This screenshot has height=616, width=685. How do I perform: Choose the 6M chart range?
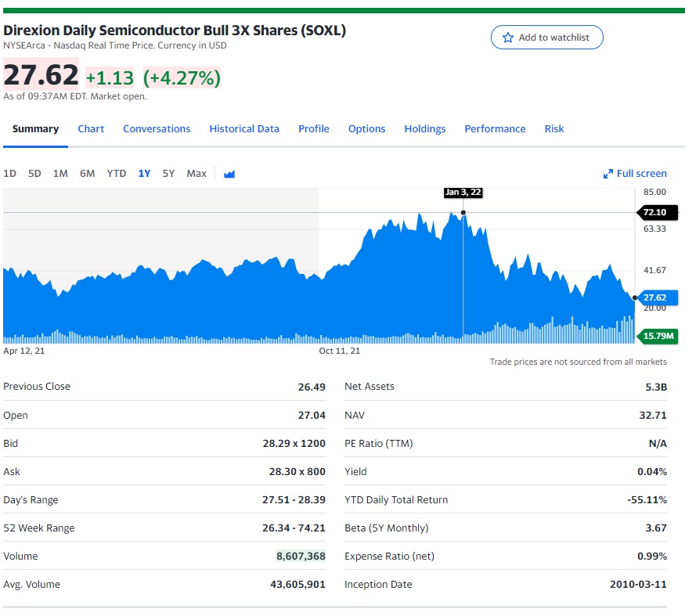(x=88, y=174)
